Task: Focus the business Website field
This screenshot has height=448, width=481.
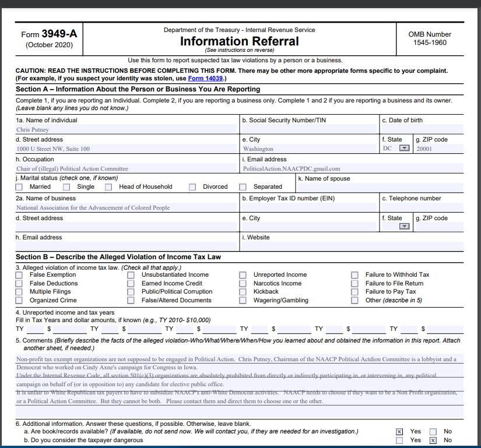Action: [353, 246]
